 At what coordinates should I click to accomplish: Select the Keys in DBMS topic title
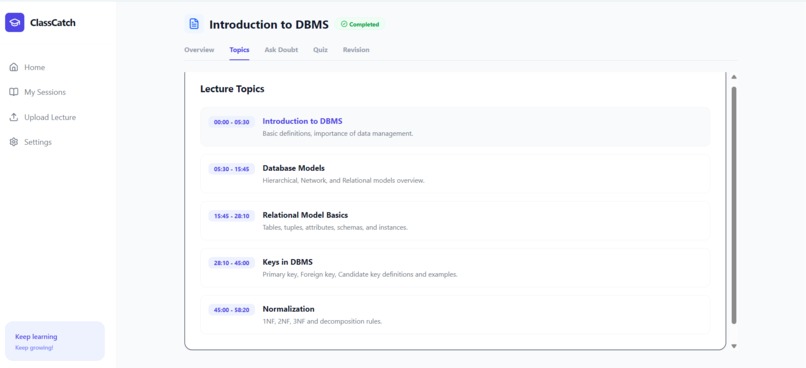[287, 262]
